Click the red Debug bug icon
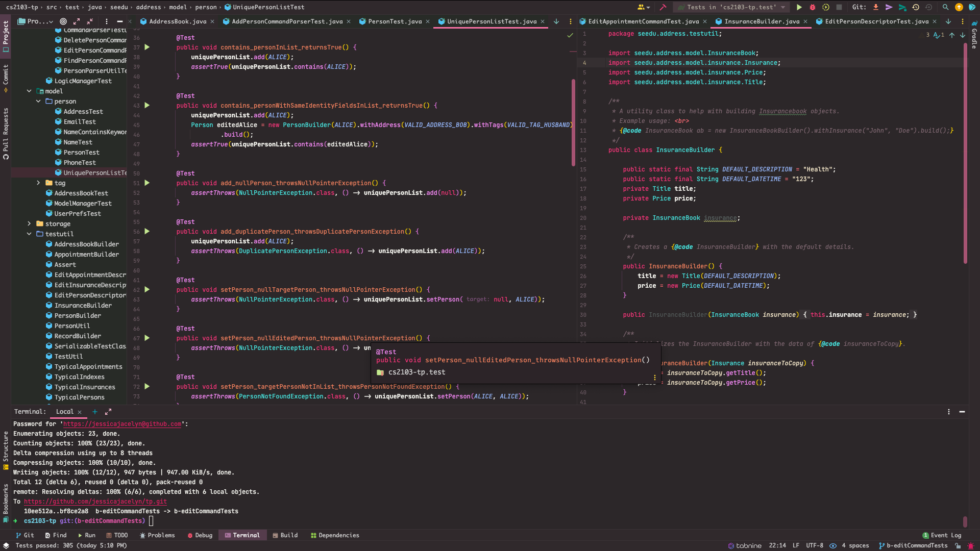This screenshot has height=551, width=980. pyautogui.click(x=813, y=7)
